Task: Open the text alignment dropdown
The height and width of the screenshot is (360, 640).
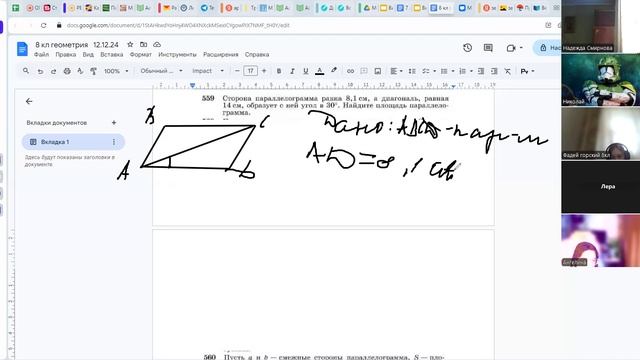Action: click(x=396, y=71)
